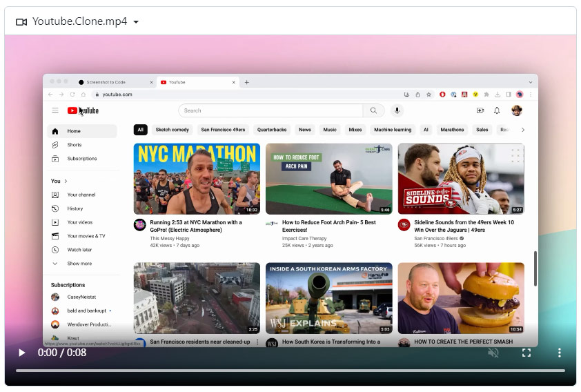Image resolution: width=581 pixels, height=392 pixels.
Task: Click the YouTube logo
Action: coord(83,110)
